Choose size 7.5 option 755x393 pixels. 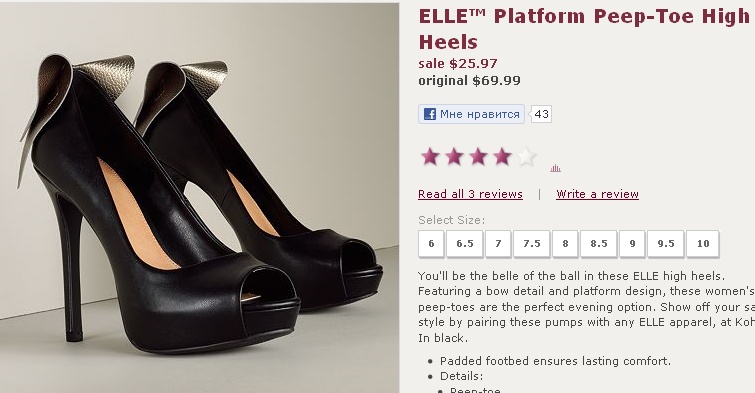(532, 244)
